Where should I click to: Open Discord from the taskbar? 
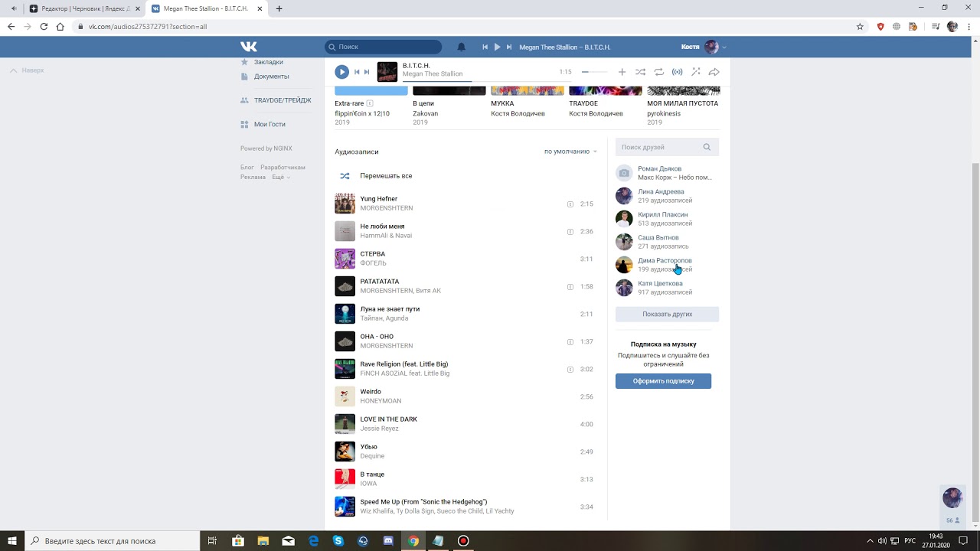click(388, 541)
